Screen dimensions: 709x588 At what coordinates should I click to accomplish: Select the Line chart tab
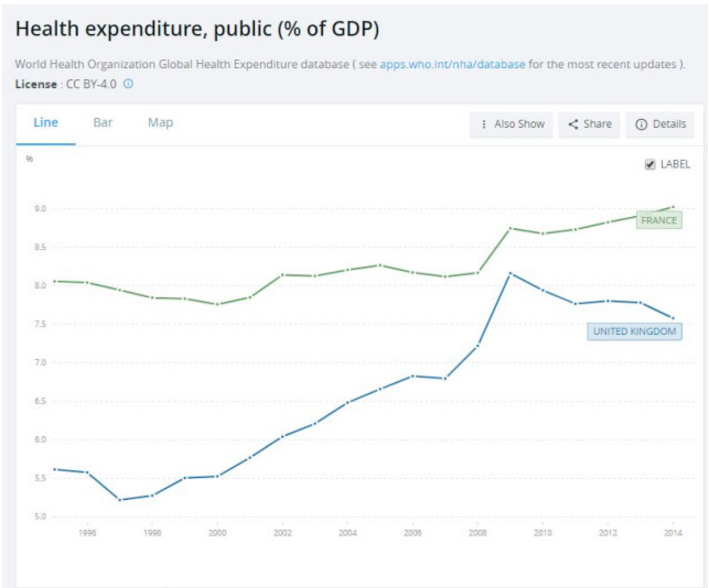[46, 122]
